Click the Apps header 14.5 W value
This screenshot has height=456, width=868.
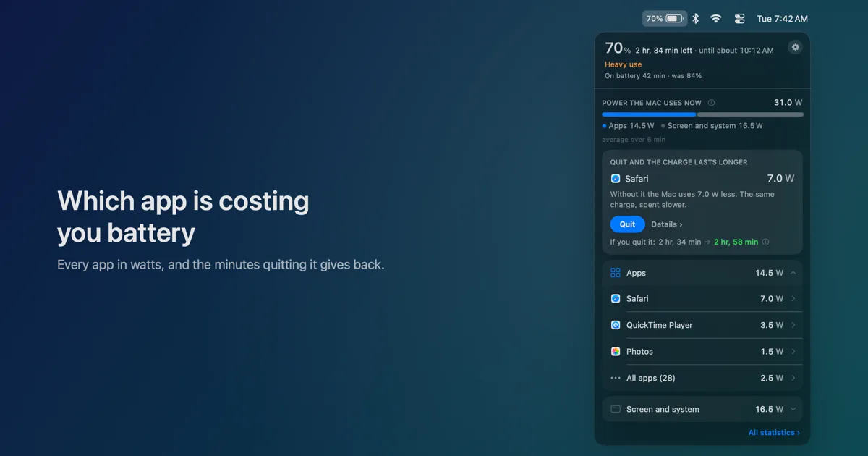[x=770, y=273]
